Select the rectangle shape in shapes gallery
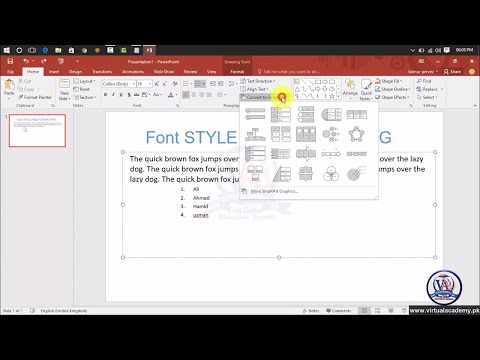The height and width of the screenshot is (360, 480). click(x=318, y=82)
